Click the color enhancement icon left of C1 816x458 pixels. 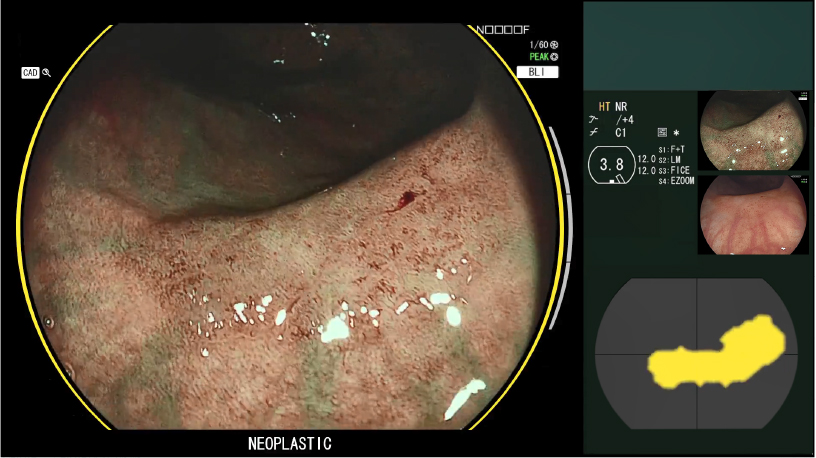593,133
